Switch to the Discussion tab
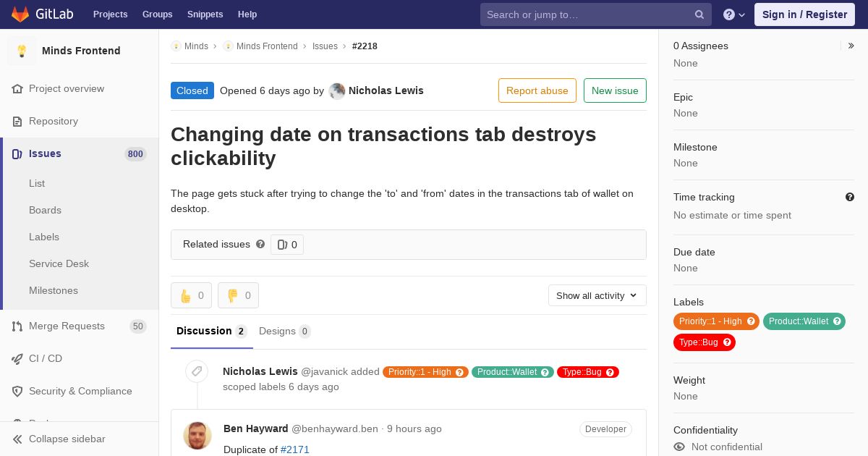The image size is (868, 456). pos(212,332)
